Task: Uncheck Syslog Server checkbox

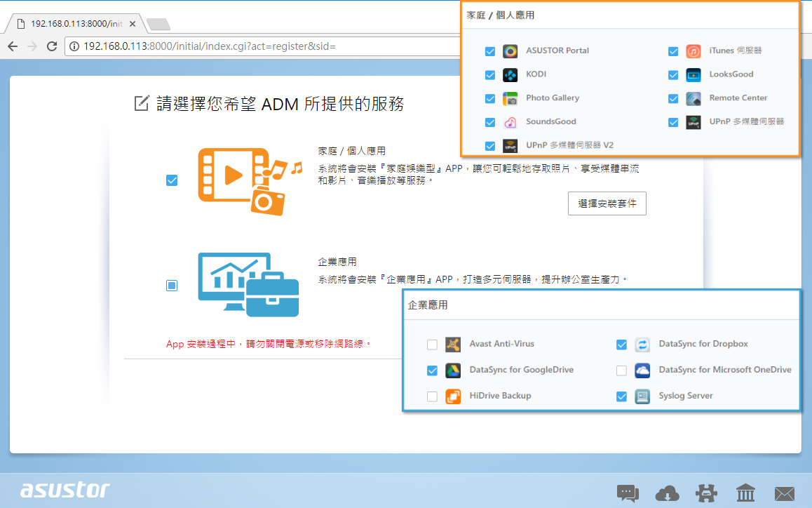Action: (x=621, y=396)
